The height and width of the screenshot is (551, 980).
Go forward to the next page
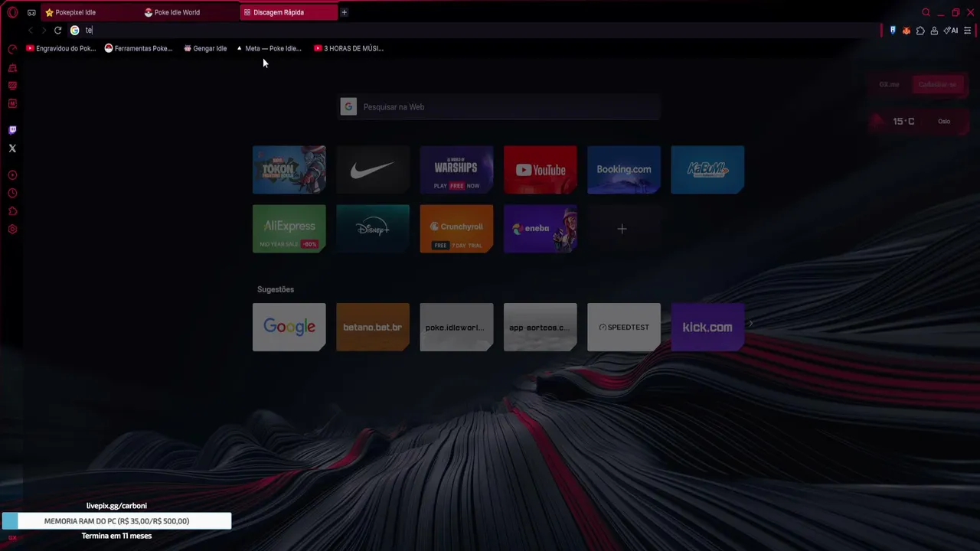44,31
